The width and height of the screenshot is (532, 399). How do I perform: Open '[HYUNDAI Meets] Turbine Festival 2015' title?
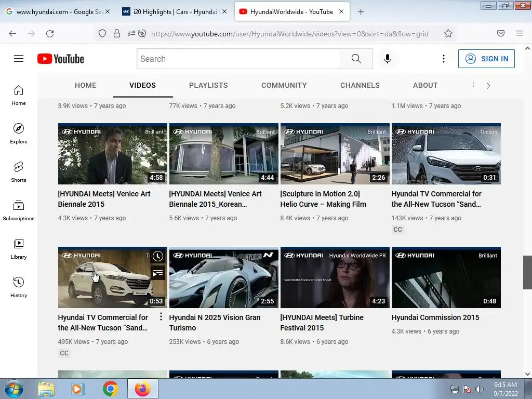322,322
